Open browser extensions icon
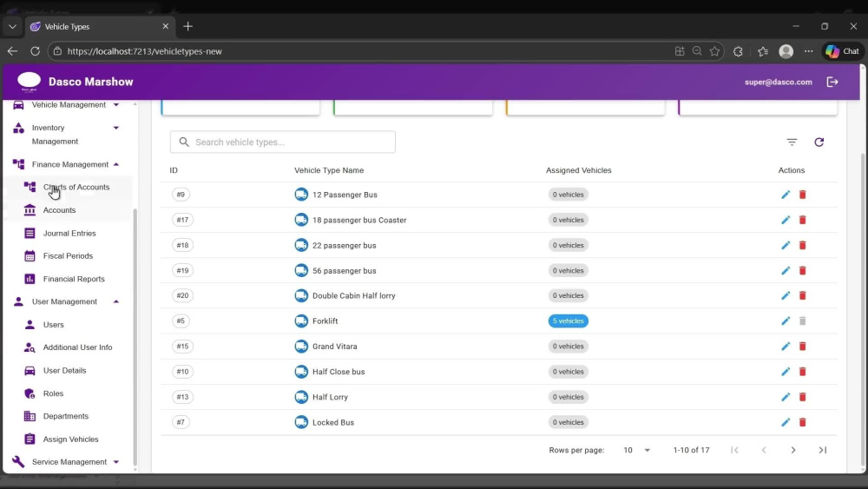Viewport: 868px width, 489px height. point(738,51)
